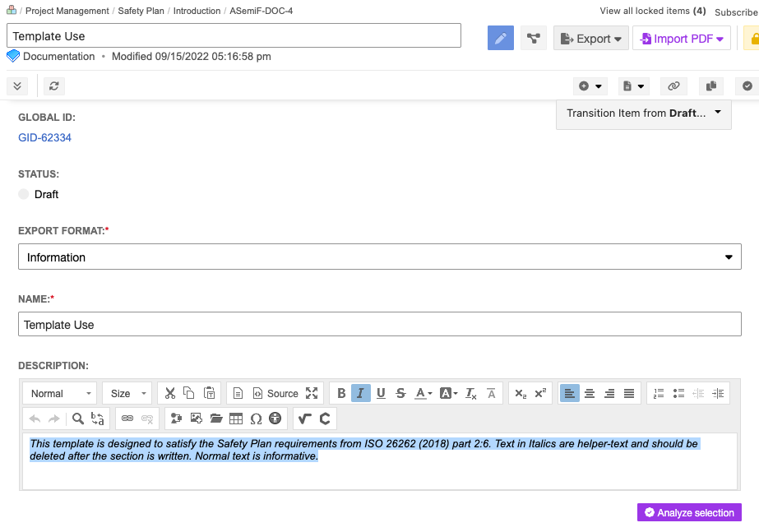Click the Copy icon in editor
The image size is (759, 532).
coord(189,394)
